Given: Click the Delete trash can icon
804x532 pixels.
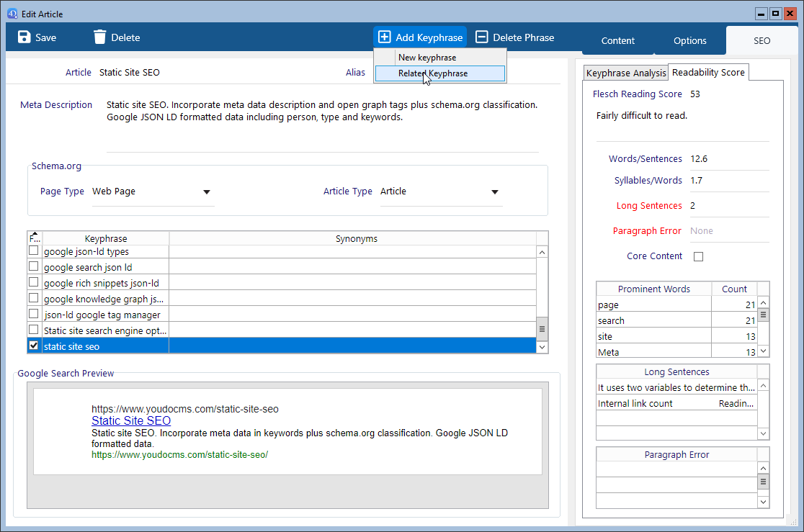Looking at the screenshot, I should tap(100, 37).
